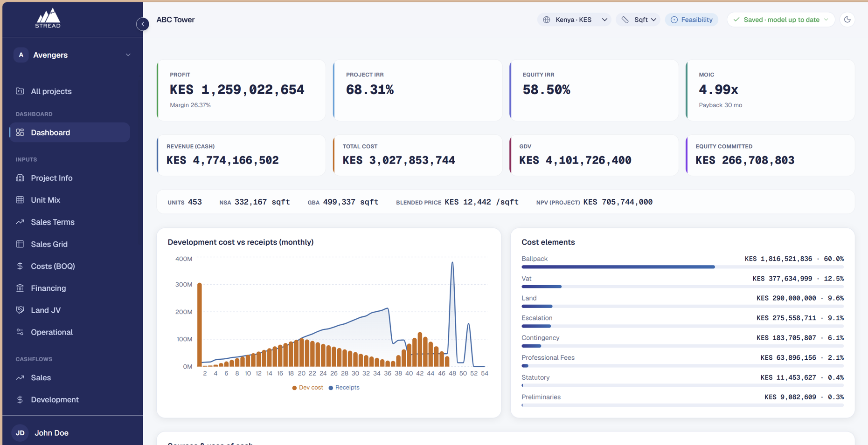Click the GDV KES 4,101,726,400 card
This screenshot has width=868, height=445.
coord(594,155)
